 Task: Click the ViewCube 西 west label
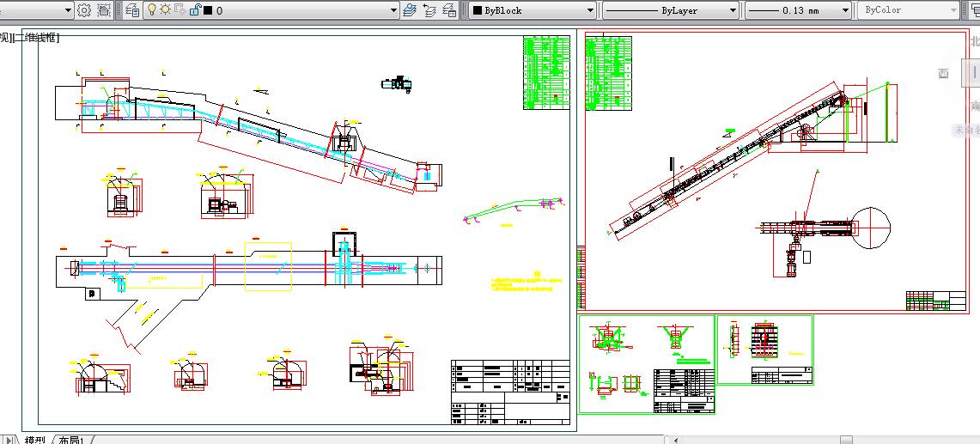click(944, 73)
